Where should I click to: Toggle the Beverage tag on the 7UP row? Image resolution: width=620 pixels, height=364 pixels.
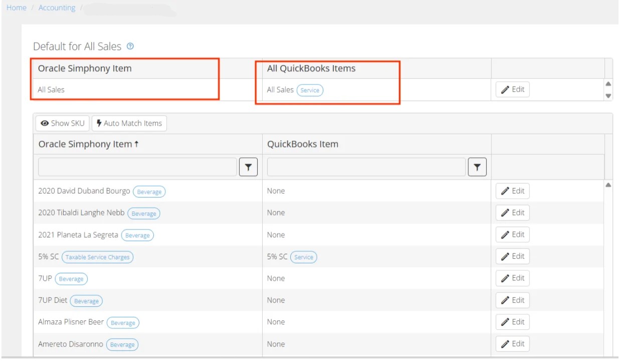pyautogui.click(x=71, y=278)
